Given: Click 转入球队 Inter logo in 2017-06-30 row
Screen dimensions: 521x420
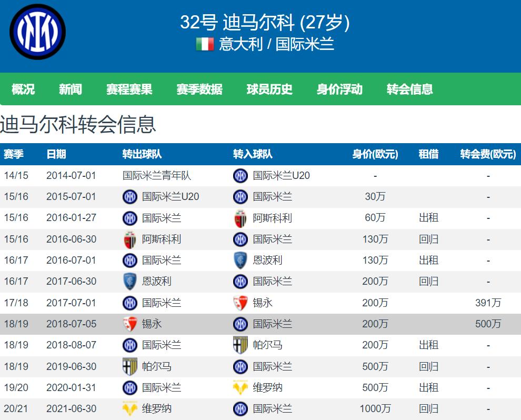Looking at the screenshot, I should click(240, 282).
